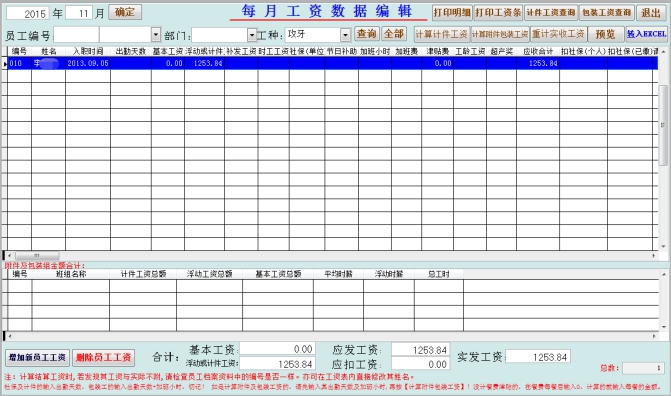Open 计件工资查询 piecework wage query
The image size is (671, 396).
[551, 13]
